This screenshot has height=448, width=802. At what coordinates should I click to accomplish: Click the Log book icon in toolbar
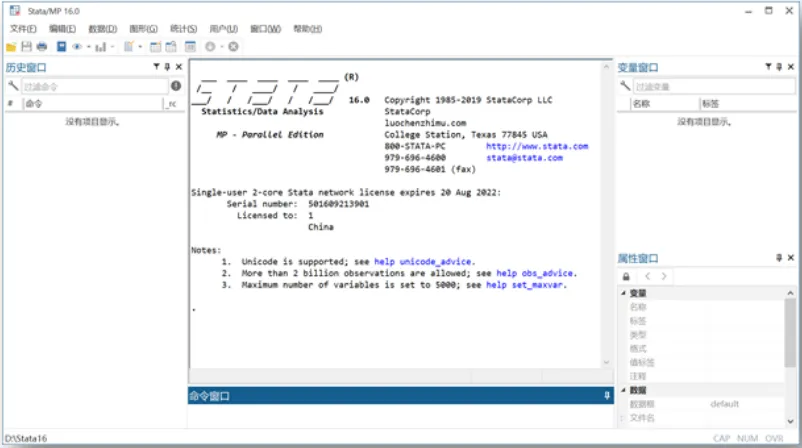(x=61, y=47)
